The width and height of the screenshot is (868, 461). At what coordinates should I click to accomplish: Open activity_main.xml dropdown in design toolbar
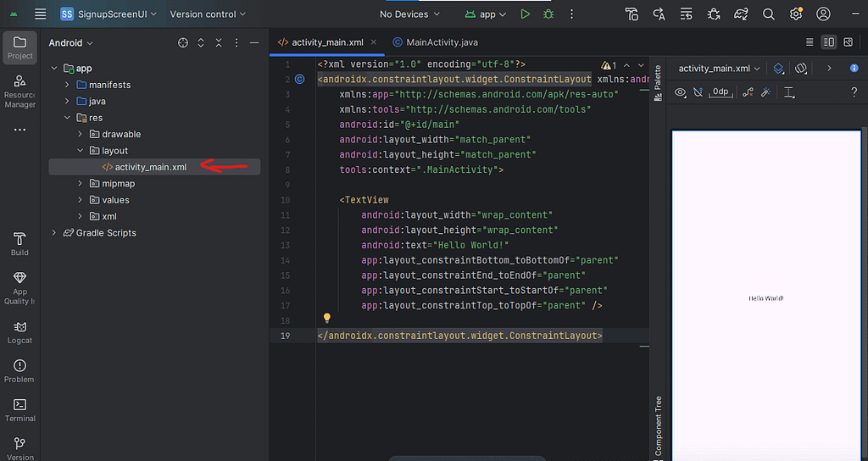coord(719,69)
